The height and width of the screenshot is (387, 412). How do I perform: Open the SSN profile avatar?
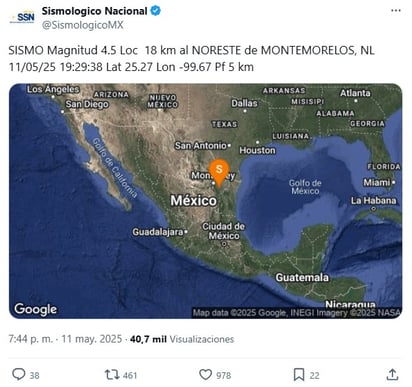tap(22, 18)
